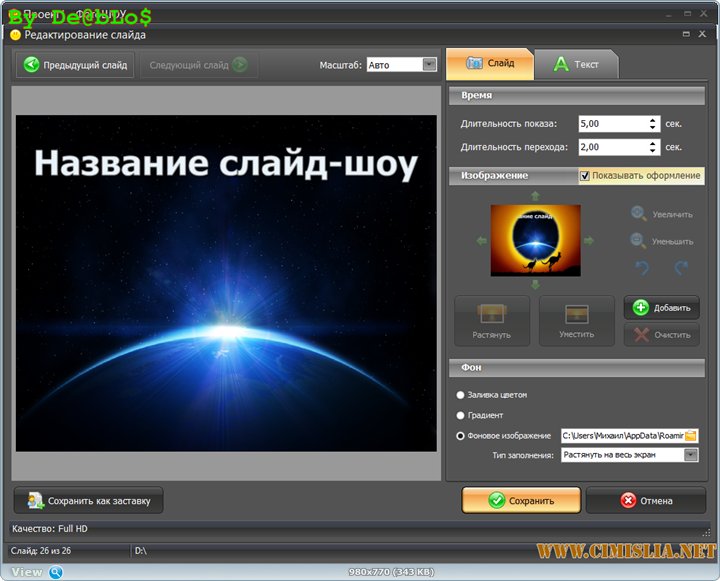720x581 pixels.
Task: Click the orange Сохранить button
Action: coord(521,500)
